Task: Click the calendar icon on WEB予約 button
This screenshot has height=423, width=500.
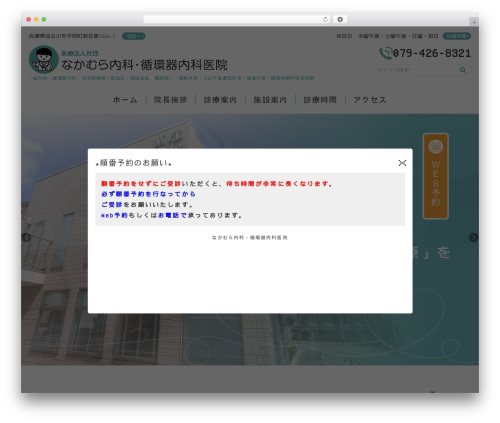Action: click(435, 147)
